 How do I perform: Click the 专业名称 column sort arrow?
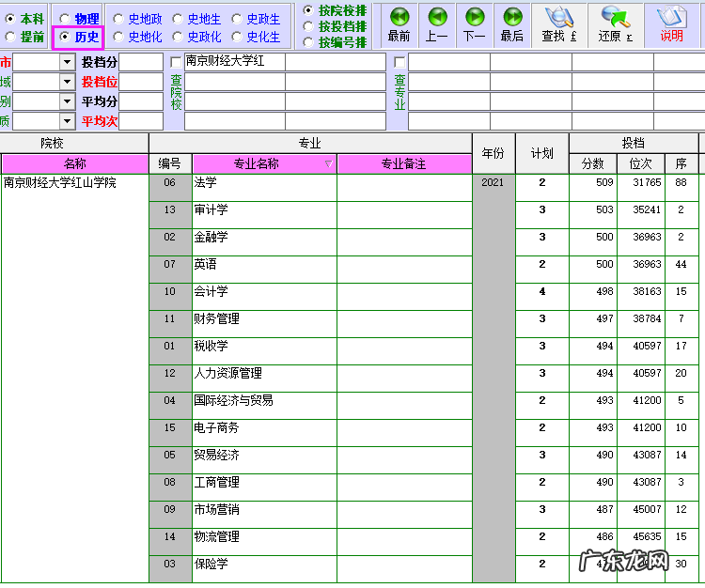coord(329,164)
